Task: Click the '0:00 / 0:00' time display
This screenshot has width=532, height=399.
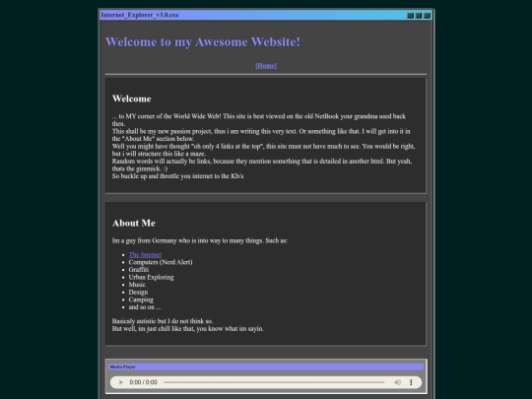Action: tap(143, 382)
